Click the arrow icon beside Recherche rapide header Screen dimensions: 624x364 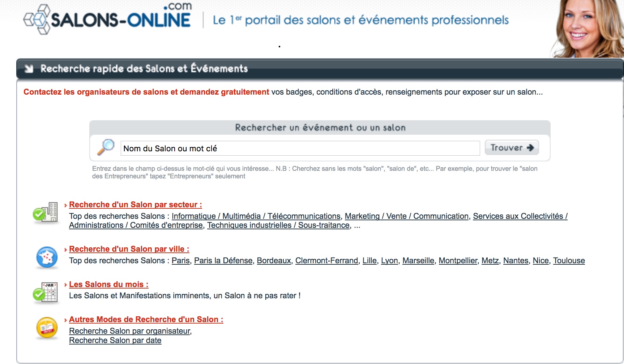point(29,69)
